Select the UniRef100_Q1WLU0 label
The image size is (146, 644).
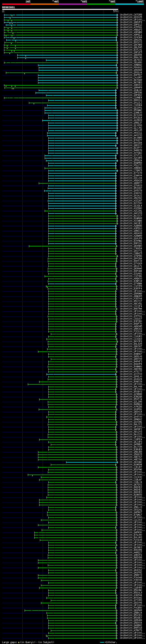tap(131, 90)
